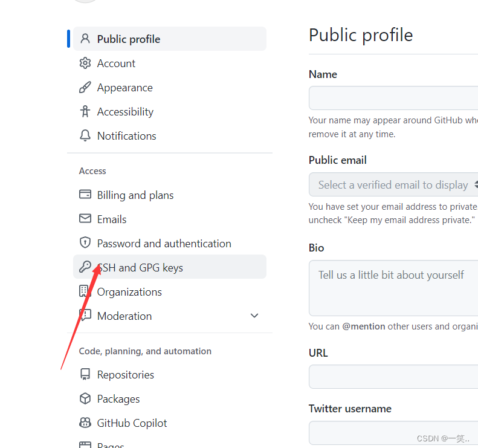Click the Repositories repo icon
The width and height of the screenshot is (478, 448).
point(85,374)
